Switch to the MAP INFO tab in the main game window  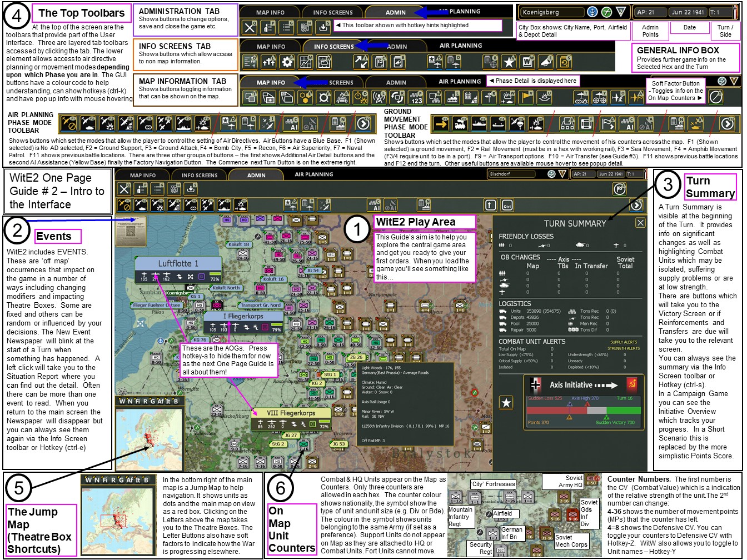coord(143,175)
